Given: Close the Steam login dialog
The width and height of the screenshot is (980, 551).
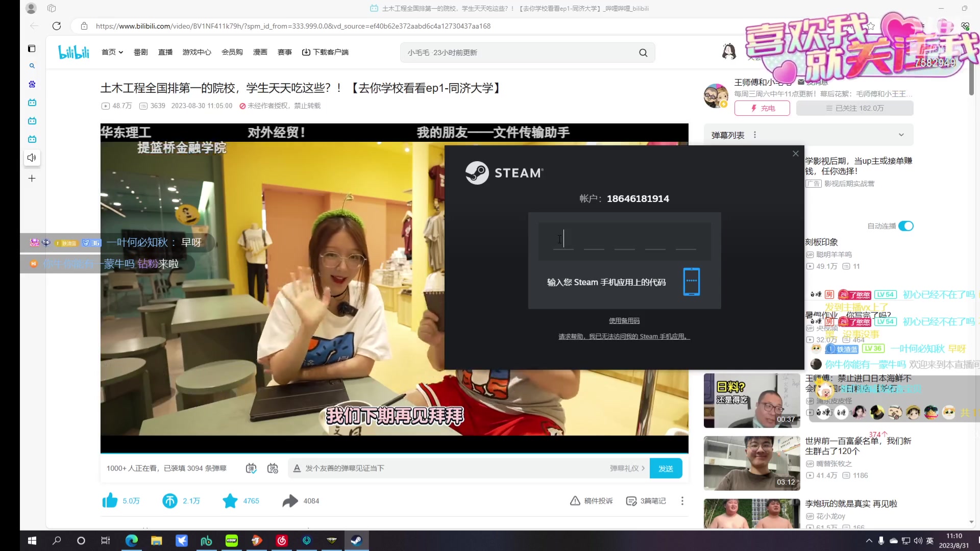Looking at the screenshot, I should click(795, 154).
